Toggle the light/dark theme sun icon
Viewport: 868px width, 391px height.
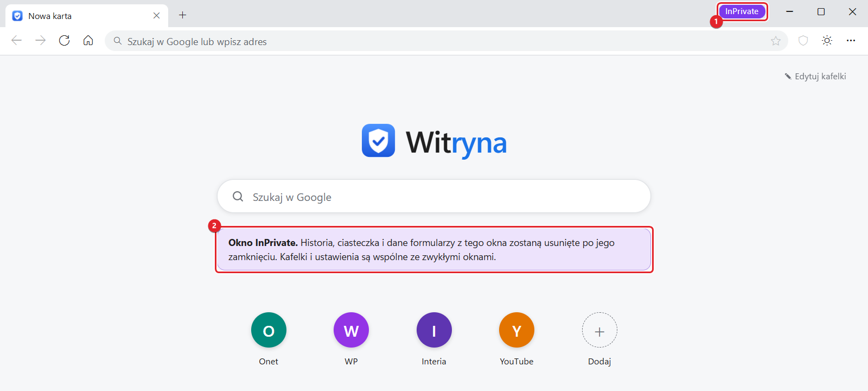point(827,41)
